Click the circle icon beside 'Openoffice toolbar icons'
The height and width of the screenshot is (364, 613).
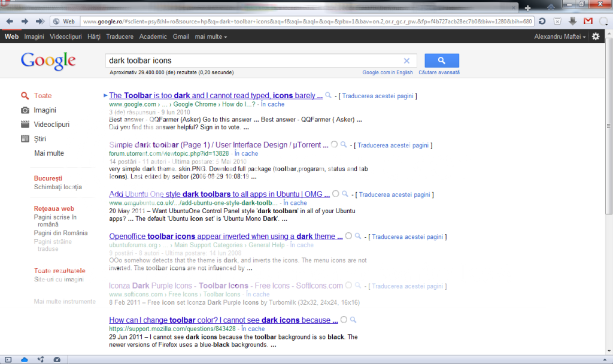(x=348, y=236)
